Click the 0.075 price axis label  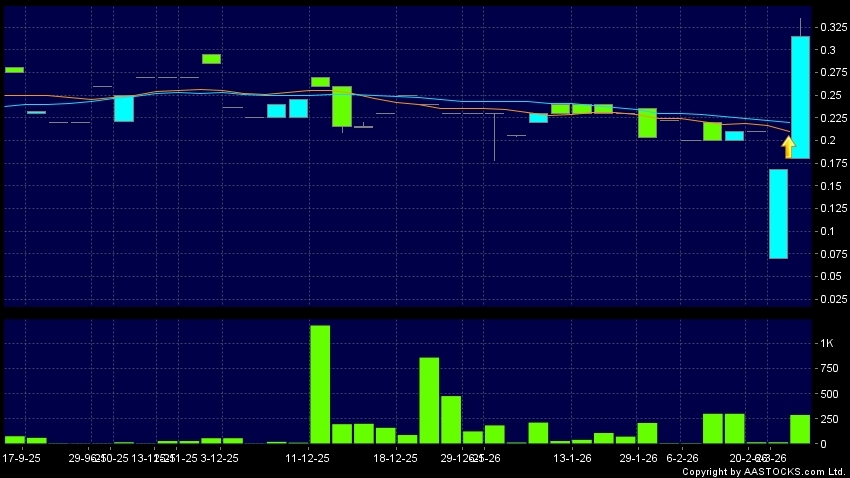(829, 254)
